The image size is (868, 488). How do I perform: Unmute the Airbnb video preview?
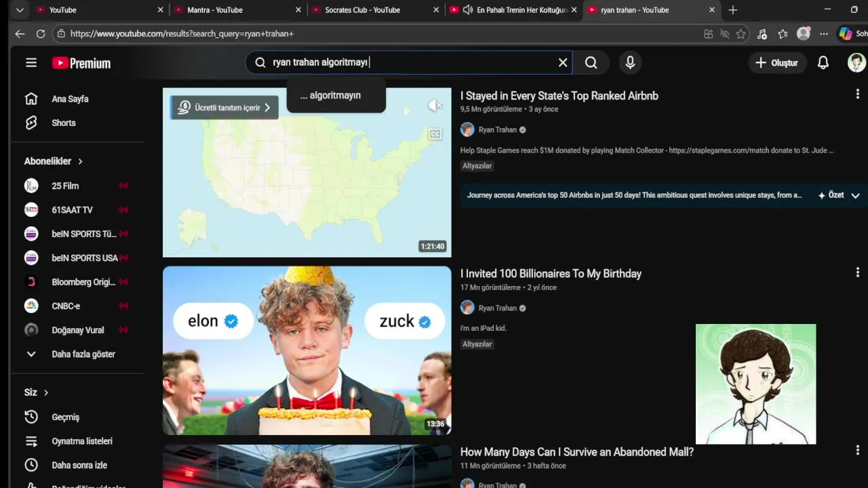click(435, 105)
